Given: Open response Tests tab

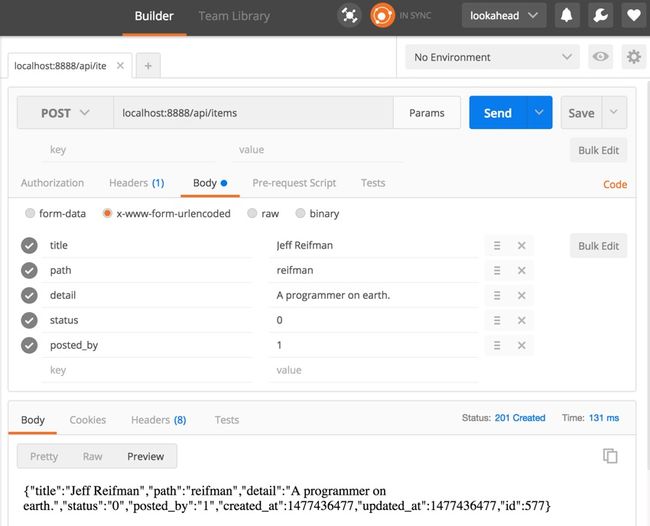Looking at the screenshot, I should [x=227, y=420].
